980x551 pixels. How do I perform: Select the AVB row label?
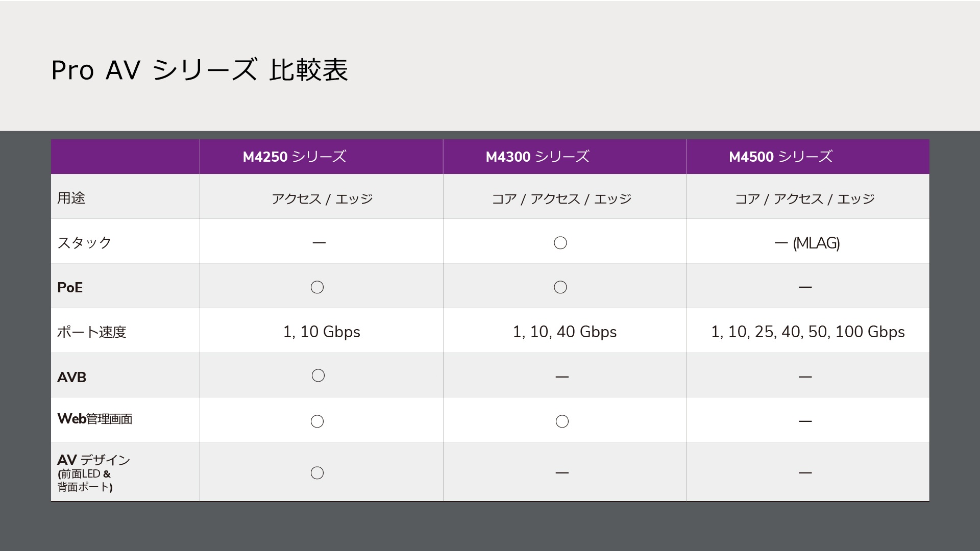71,377
